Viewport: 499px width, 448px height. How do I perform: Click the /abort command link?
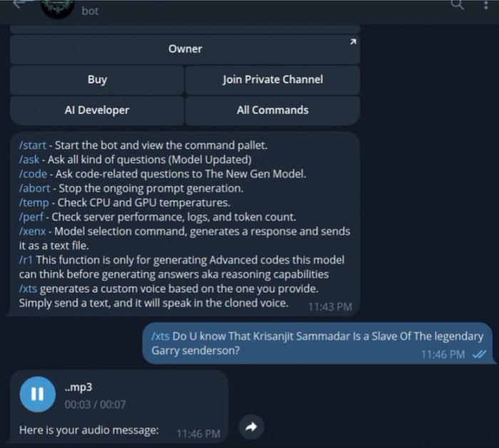34,188
